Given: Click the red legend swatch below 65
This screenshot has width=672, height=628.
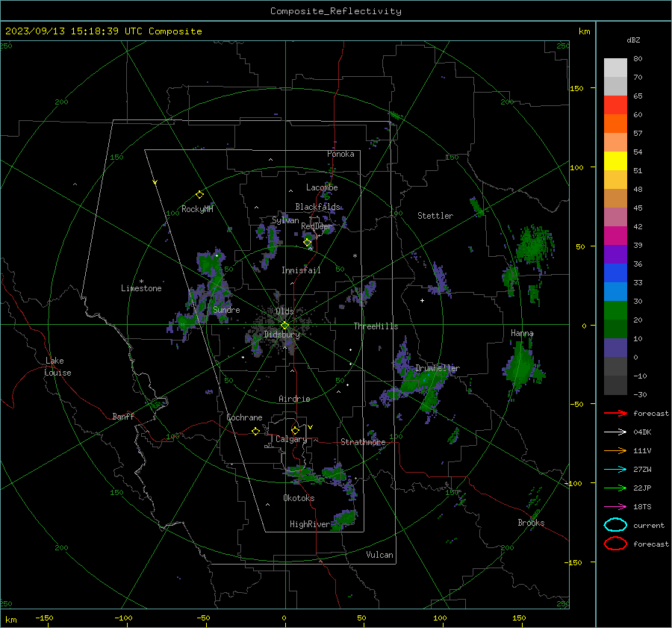Looking at the screenshot, I should 615,105.
